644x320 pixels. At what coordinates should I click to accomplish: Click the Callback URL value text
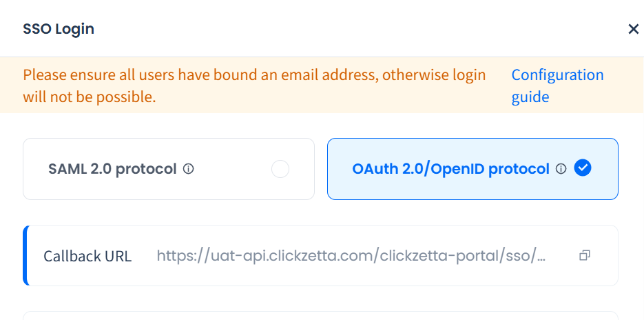[x=351, y=256]
